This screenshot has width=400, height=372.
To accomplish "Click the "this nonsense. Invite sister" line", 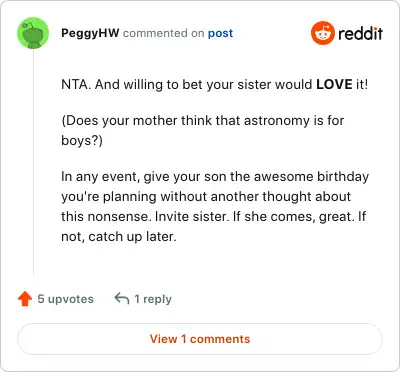I will [x=213, y=216].
